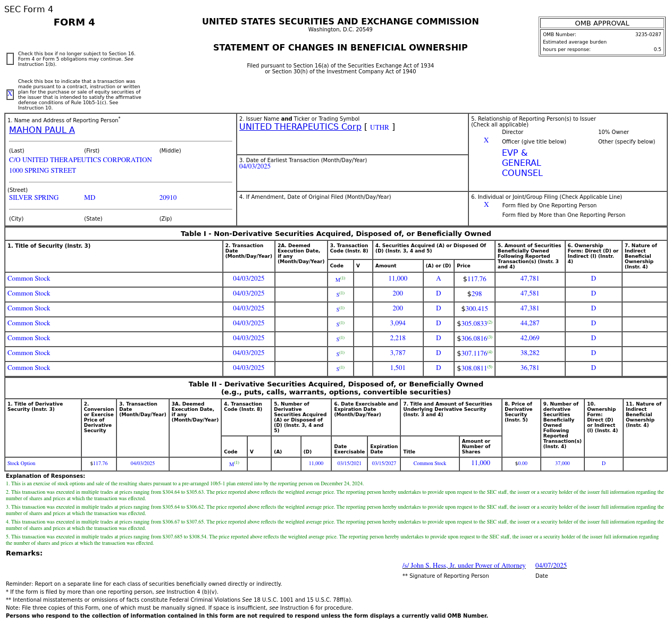Click the $308.0811 price cell
Viewport: 672px width, 632px height.
(x=475, y=368)
